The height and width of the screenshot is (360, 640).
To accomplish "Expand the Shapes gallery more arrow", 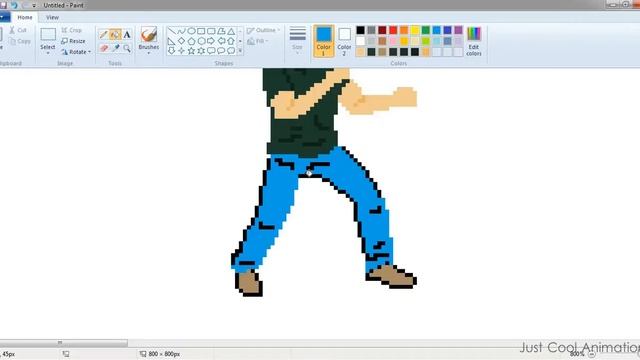I will [240, 51].
